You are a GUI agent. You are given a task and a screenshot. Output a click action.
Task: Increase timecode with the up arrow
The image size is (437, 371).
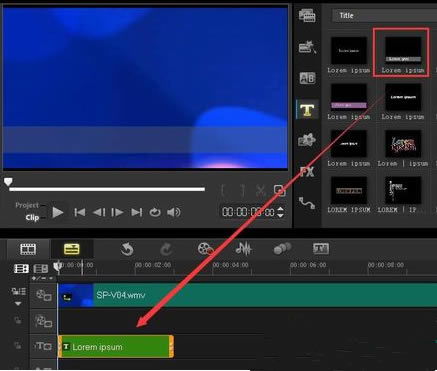pyautogui.click(x=281, y=209)
